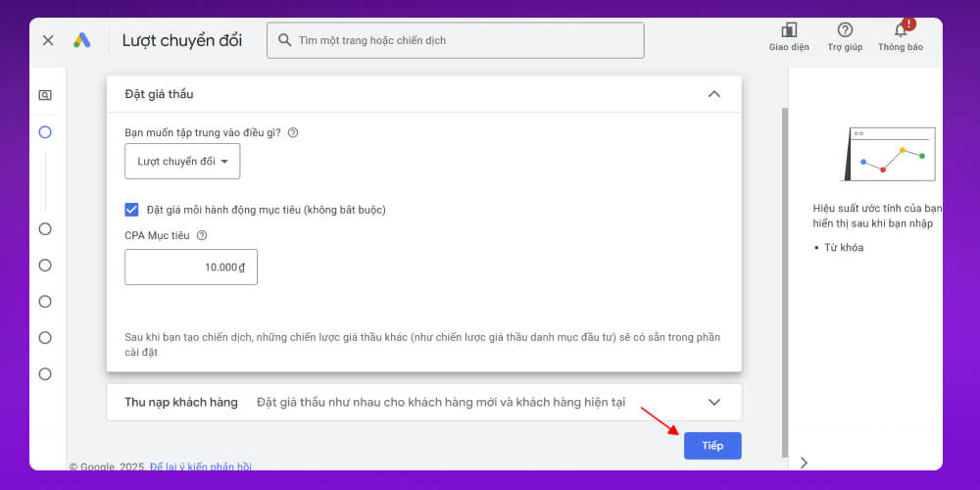Click the Google Ads logo
The height and width of the screenshot is (490, 980).
click(81, 40)
